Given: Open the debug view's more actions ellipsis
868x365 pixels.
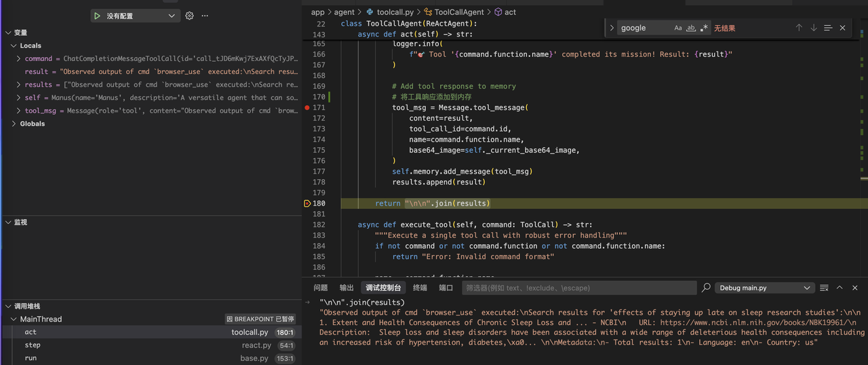Looking at the screenshot, I should [x=205, y=16].
